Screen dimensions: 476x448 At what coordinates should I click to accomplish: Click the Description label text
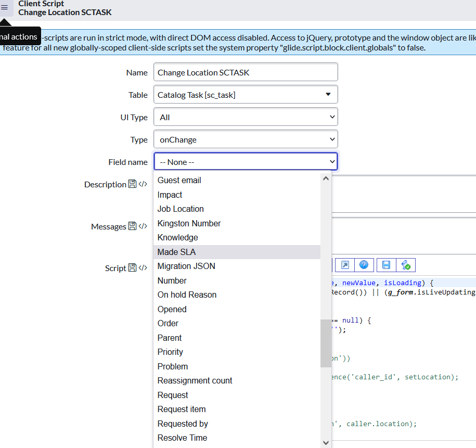[105, 184]
